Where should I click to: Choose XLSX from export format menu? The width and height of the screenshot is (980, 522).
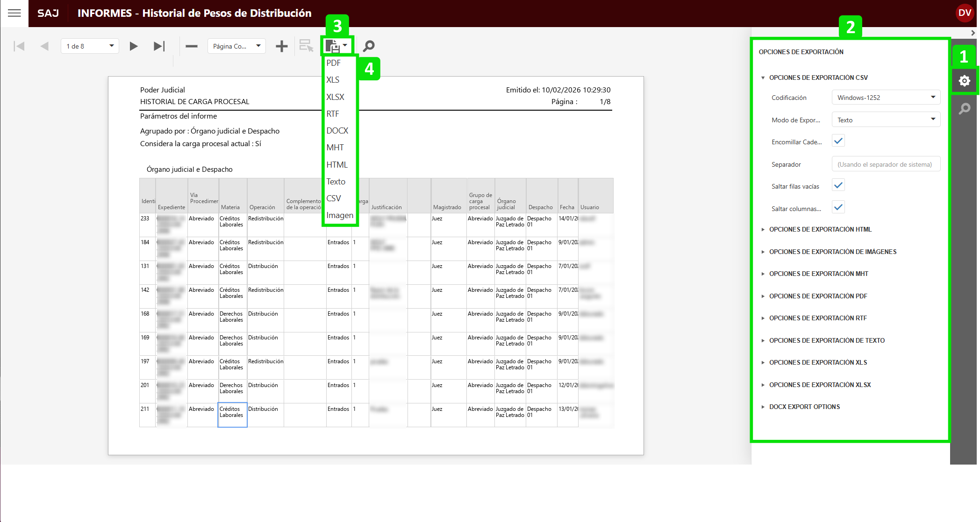(335, 97)
